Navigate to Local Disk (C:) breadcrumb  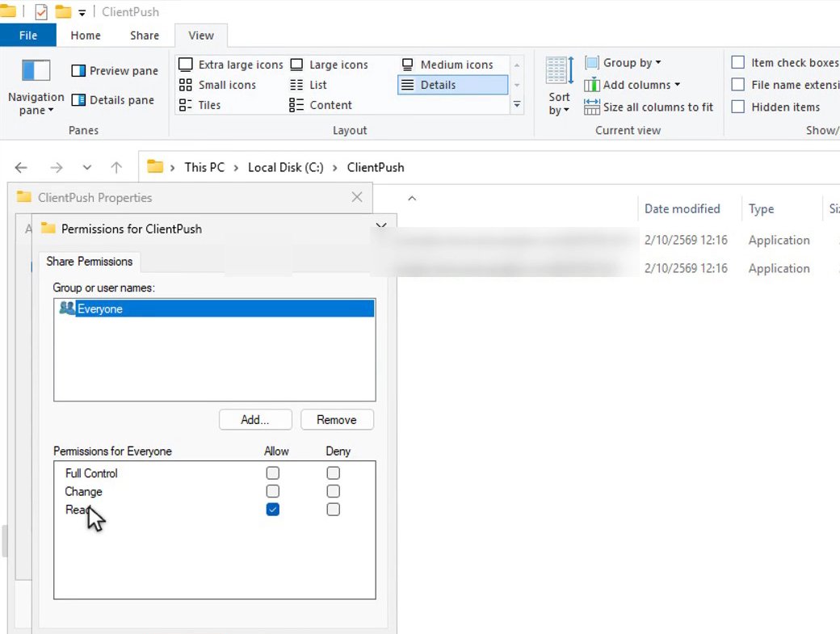[286, 168]
